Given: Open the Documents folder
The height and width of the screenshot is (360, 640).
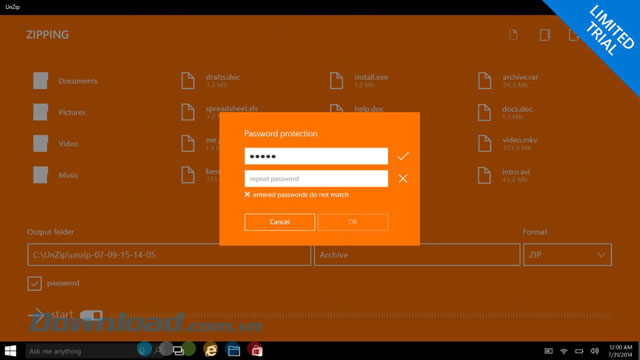Looking at the screenshot, I should tap(65, 81).
